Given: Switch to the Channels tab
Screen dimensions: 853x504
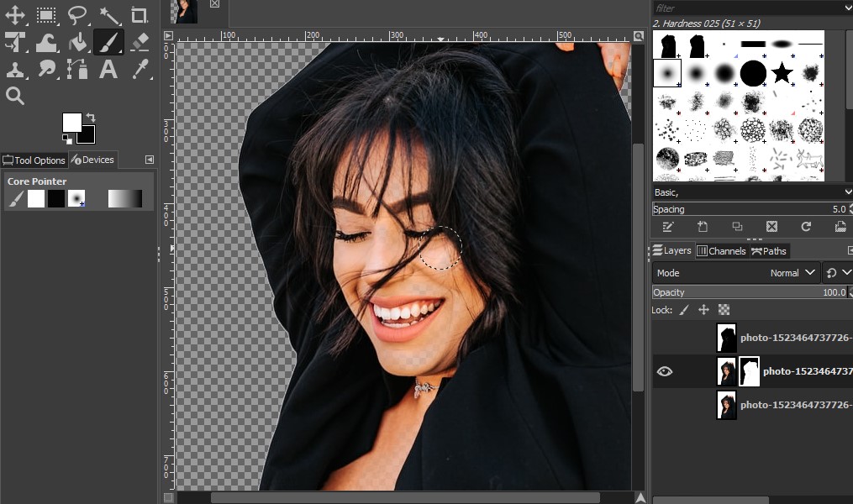Looking at the screenshot, I should coord(723,250).
